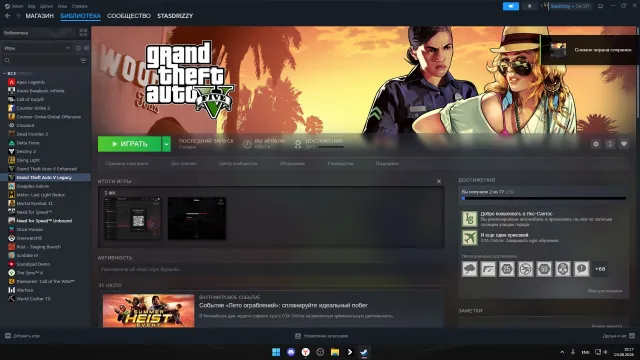Viewport: 640px width, 360px height.
Task: Select the locked storm cloud achievement
Action: tap(469, 269)
